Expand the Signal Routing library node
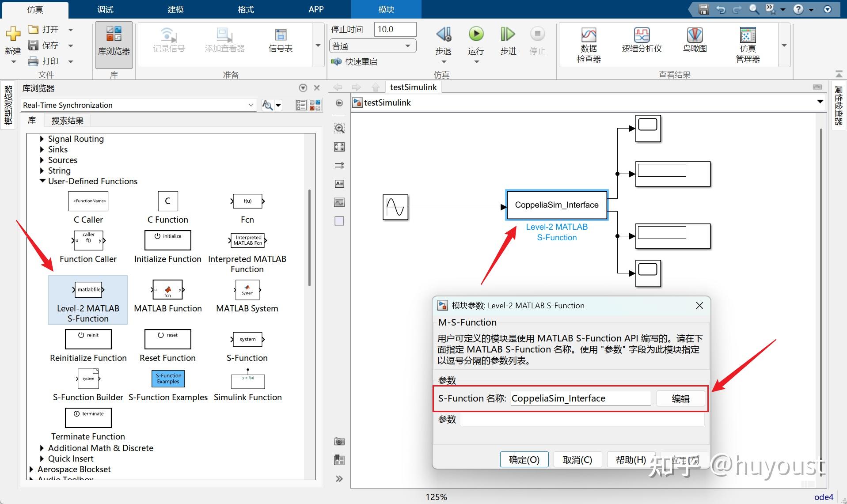This screenshot has height=504, width=847. pyautogui.click(x=42, y=139)
